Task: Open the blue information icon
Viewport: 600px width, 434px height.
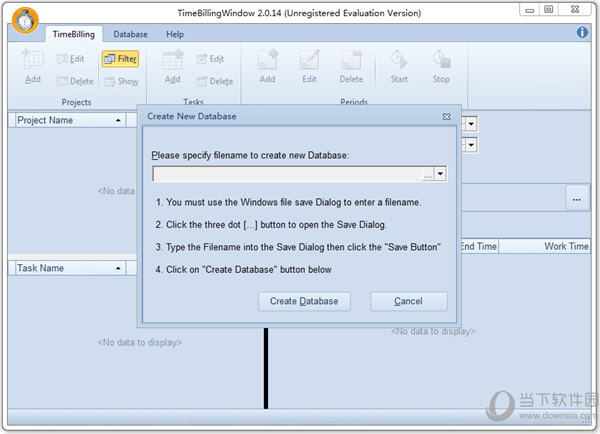Action: coord(582,33)
